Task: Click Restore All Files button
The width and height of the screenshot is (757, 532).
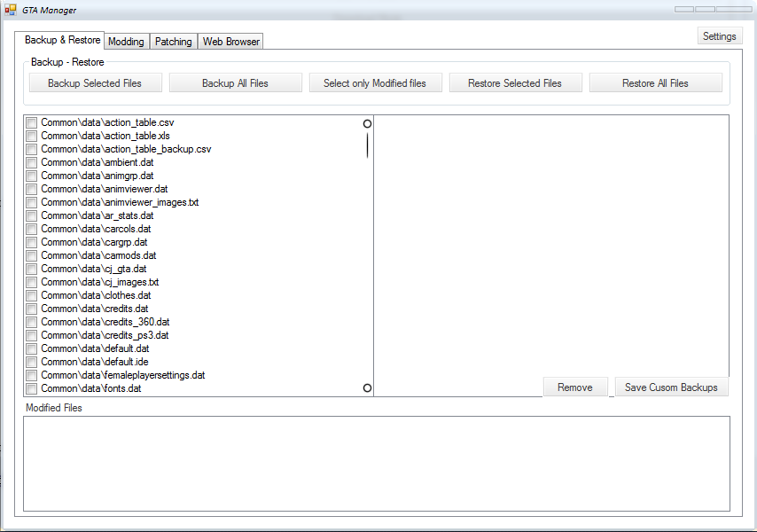Action: 655,83
